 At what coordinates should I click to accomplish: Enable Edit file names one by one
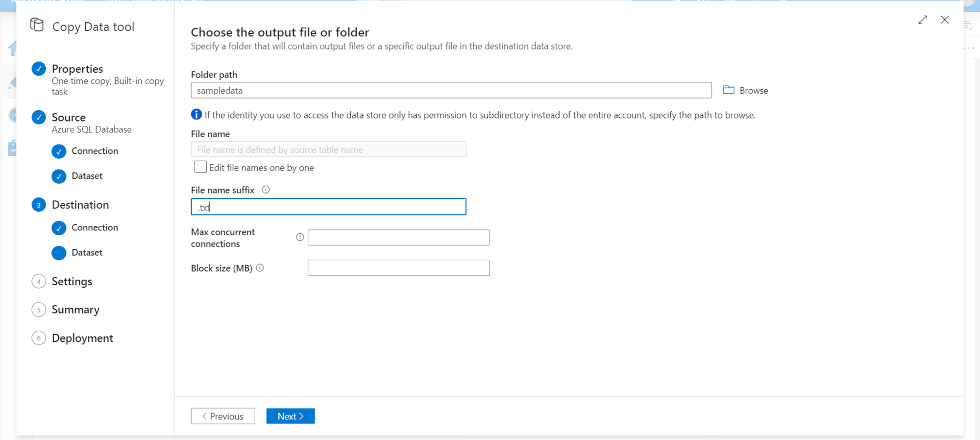pyautogui.click(x=200, y=167)
